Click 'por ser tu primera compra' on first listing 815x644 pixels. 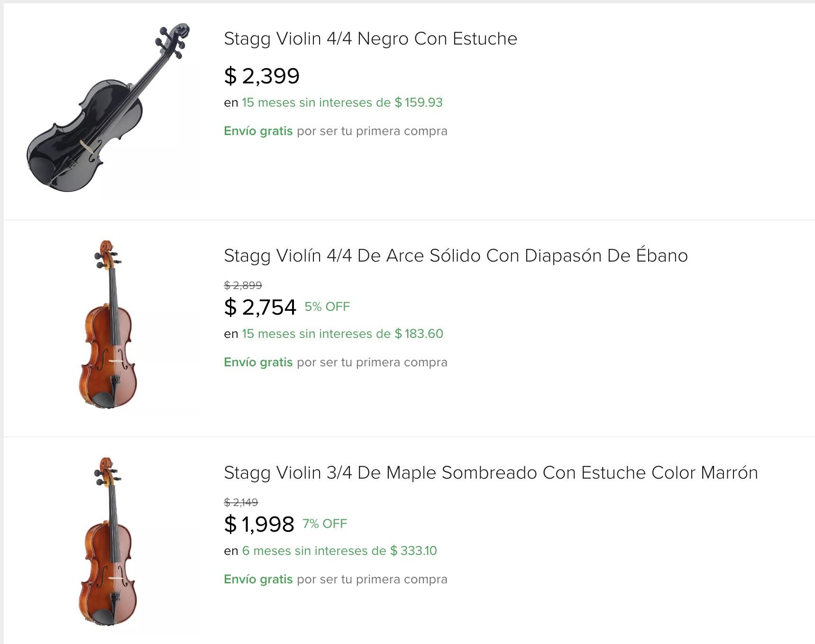pos(372,131)
